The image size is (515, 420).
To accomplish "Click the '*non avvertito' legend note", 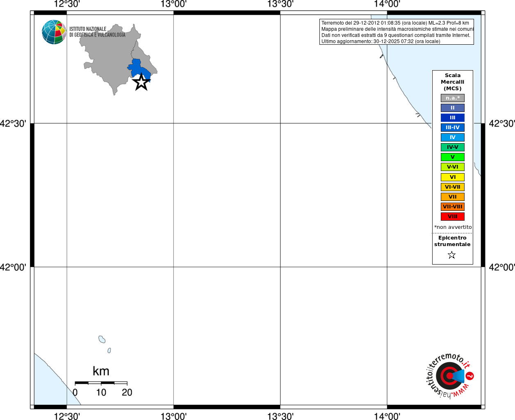I will [x=453, y=227].
